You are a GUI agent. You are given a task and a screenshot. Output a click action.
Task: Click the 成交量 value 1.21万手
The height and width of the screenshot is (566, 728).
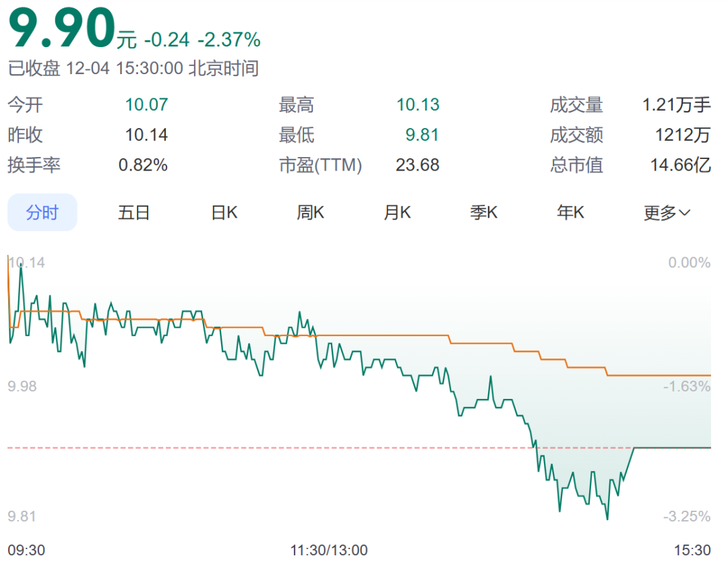pos(676,105)
